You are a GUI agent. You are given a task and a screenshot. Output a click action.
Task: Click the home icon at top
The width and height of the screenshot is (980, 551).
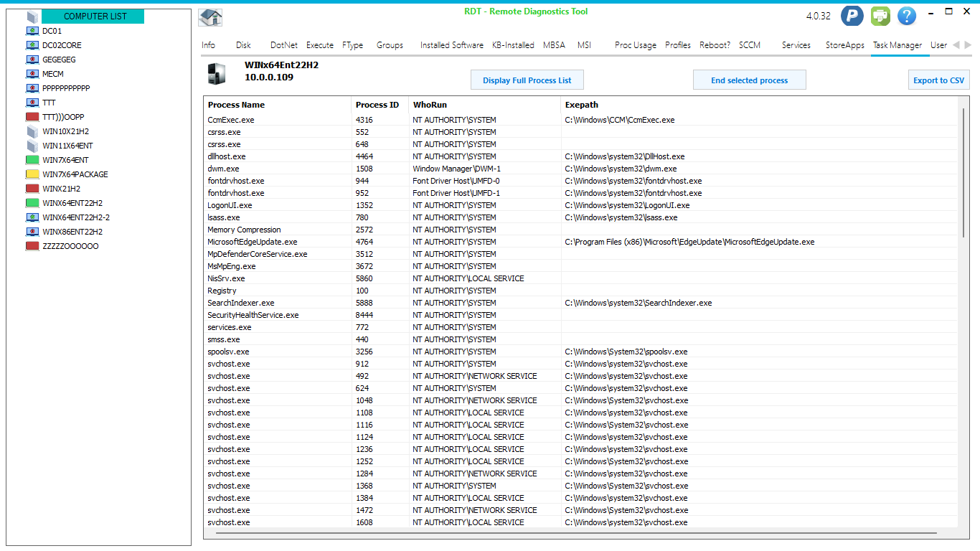point(210,17)
